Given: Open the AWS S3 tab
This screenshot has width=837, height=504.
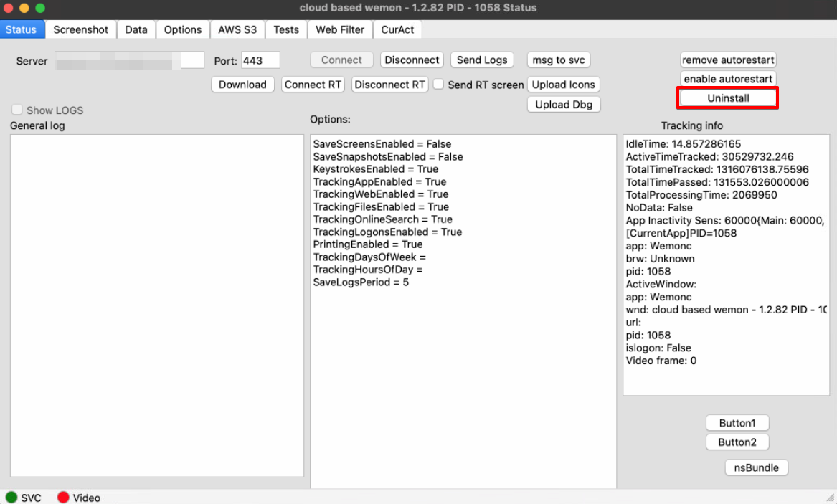Looking at the screenshot, I should 237,29.
